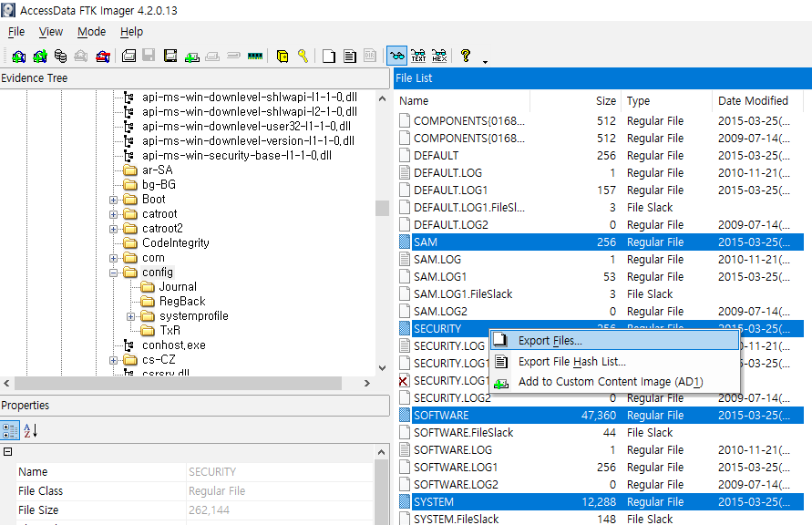Viewport: 812px width, 525px height.
Task: Select the SYSTEM file row
Action: (x=601, y=502)
